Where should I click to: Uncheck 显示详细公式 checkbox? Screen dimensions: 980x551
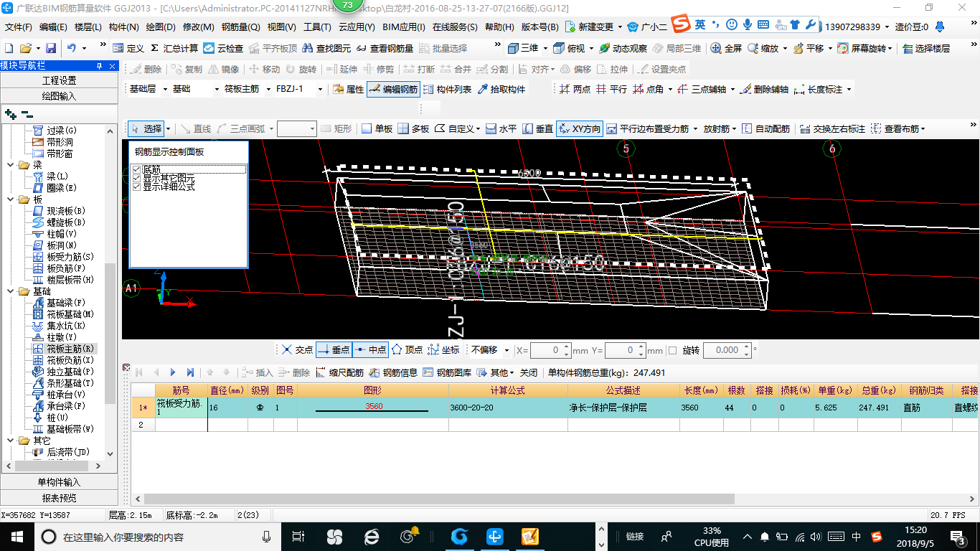[x=136, y=187]
